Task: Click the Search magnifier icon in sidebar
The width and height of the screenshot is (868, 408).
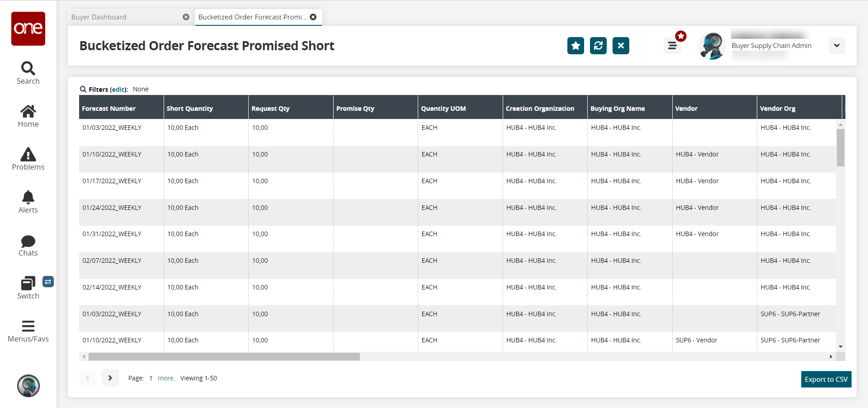Action: pos(28,69)
